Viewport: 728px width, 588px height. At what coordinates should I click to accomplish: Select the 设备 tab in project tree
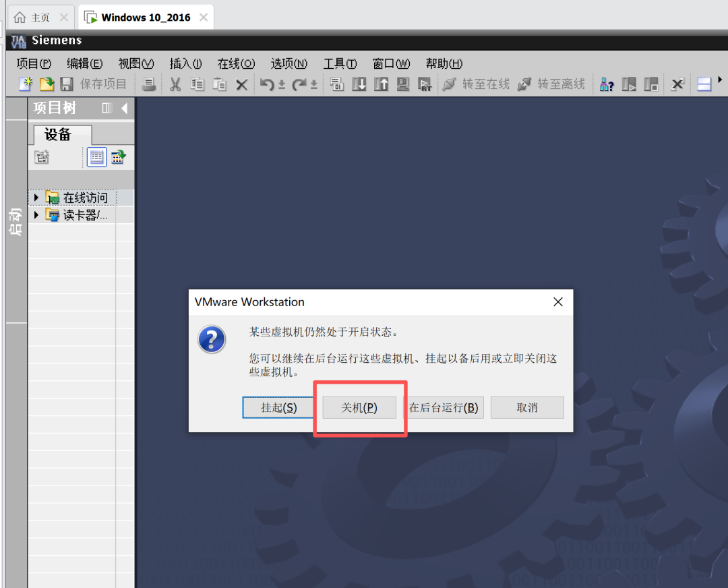[x=62, y=135]
